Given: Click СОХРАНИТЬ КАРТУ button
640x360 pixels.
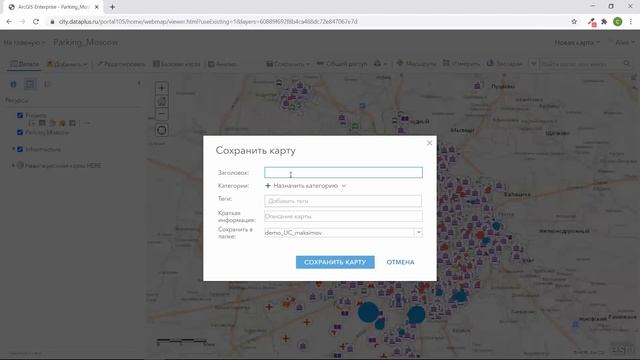Looking at the screenshot, I should tap(335, 262).
